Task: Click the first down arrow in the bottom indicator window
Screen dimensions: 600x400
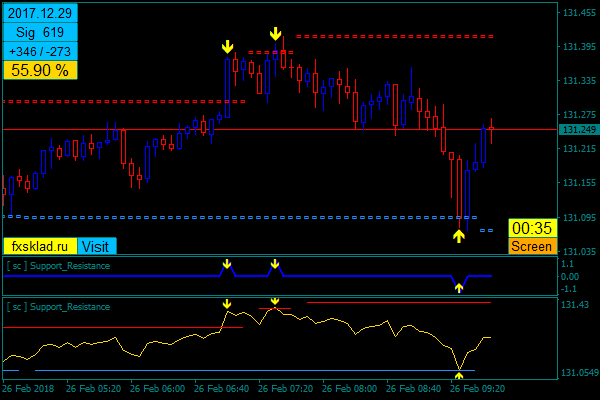Action: click(227, 303)
